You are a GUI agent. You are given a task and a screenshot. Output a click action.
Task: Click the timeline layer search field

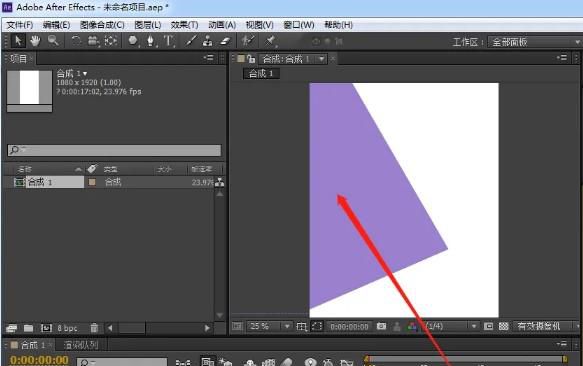click(x=122, y=362)
